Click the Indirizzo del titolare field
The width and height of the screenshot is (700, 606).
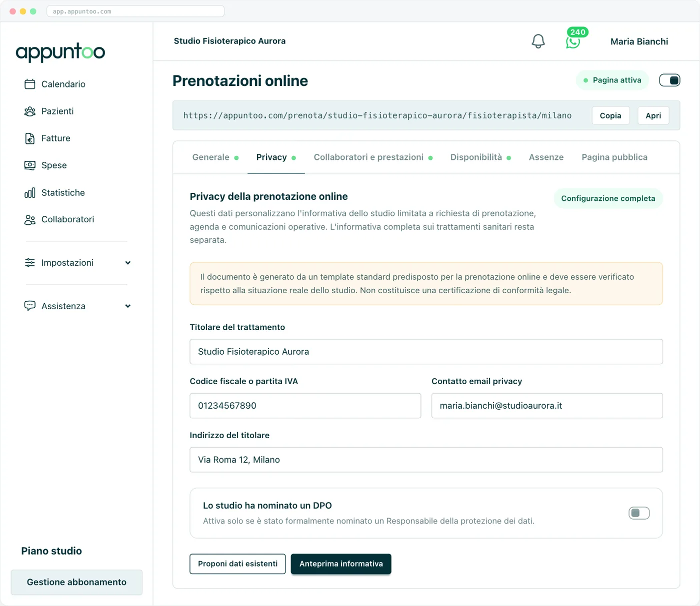pos(426,460)
